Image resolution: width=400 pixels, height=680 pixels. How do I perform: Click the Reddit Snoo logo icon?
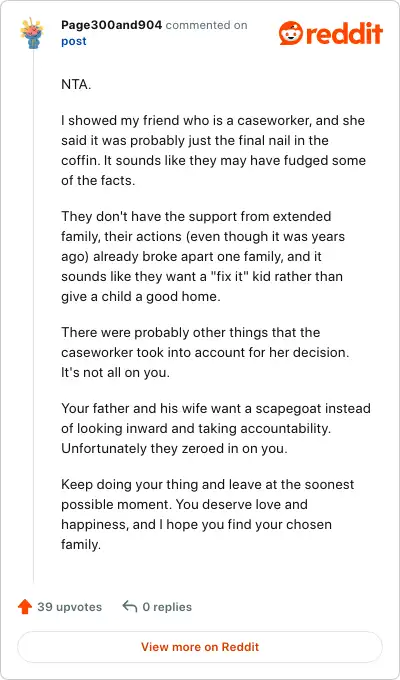click(x=291, y=33)
